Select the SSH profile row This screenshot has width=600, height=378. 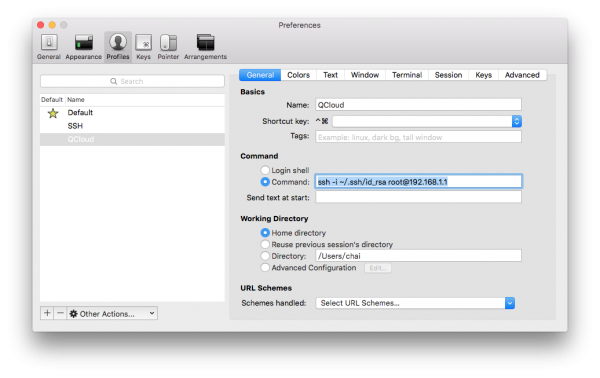pos(132,126)
